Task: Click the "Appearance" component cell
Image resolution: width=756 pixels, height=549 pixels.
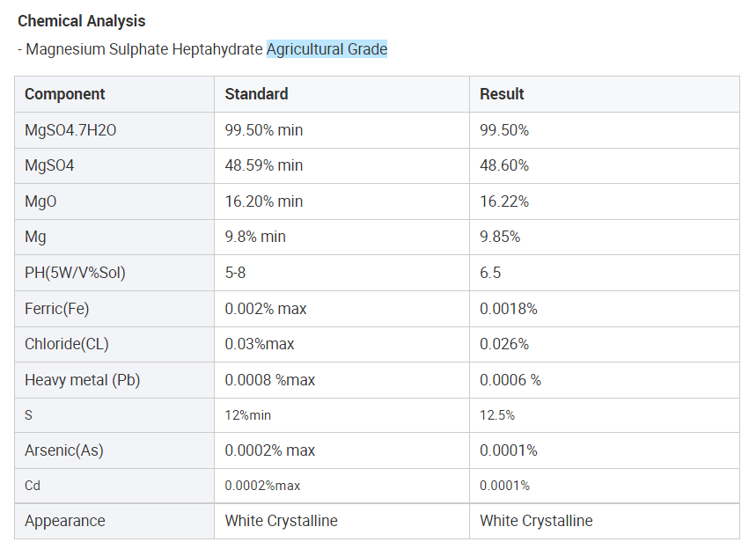Action: [x=64, y=521]
